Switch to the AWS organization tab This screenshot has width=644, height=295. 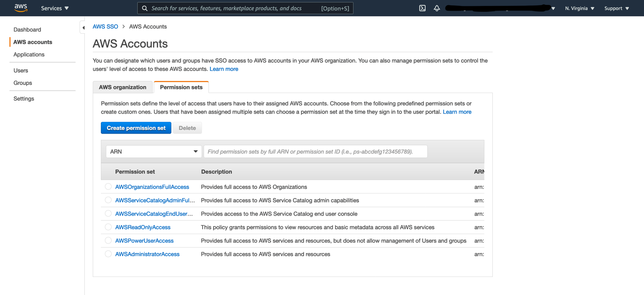click(122, 87)
